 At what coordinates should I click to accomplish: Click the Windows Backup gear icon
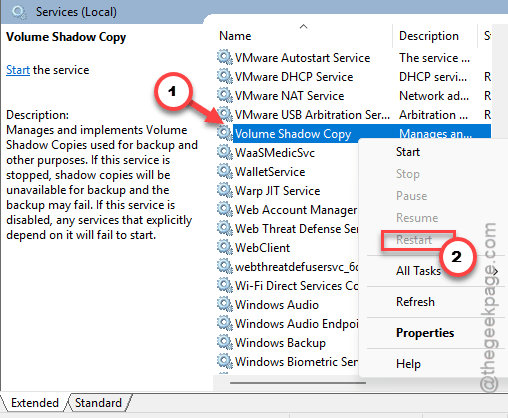(224, 342)
